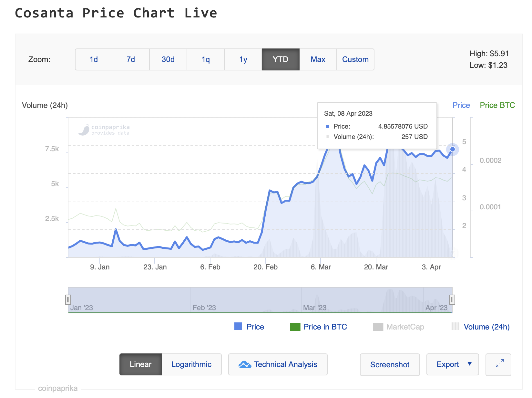The width and height of the screenshot is (532, 398).
Task: Show the MarketCap series
Action: click(405, 327)
